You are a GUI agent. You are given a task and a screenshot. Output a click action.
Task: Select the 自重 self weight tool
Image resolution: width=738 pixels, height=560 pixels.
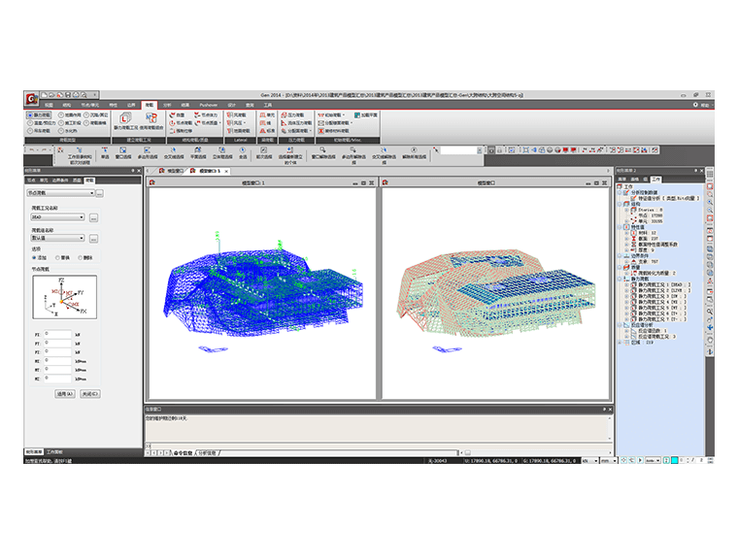pos(178,115)
